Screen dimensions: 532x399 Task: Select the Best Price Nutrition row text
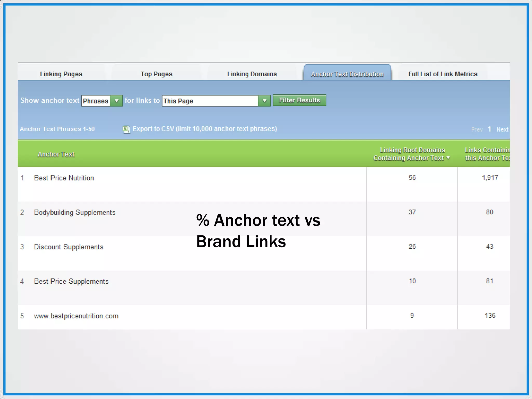(x=64, y=178)
